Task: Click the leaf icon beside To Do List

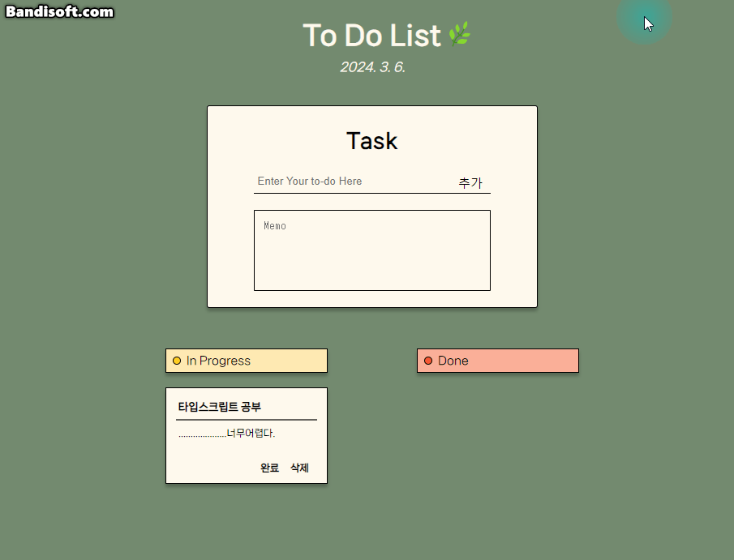Action: pyautogui.click(x=460, y=34)
